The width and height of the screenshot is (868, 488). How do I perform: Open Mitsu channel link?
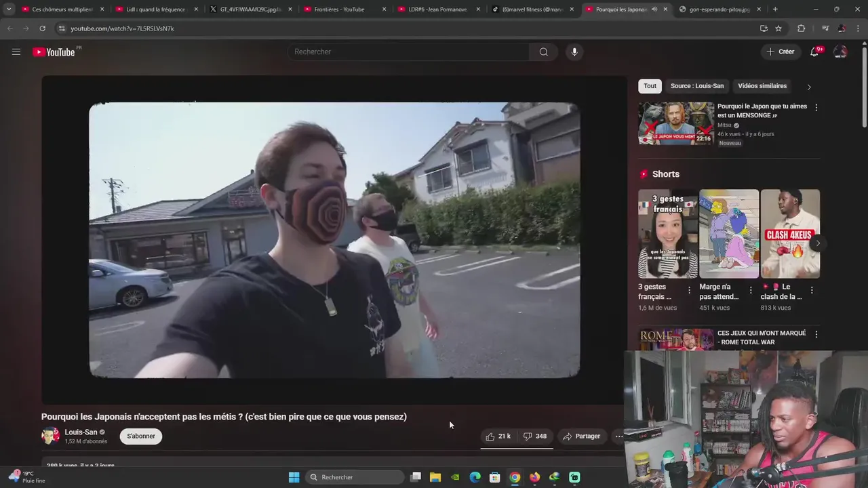[x=724, y=125]
